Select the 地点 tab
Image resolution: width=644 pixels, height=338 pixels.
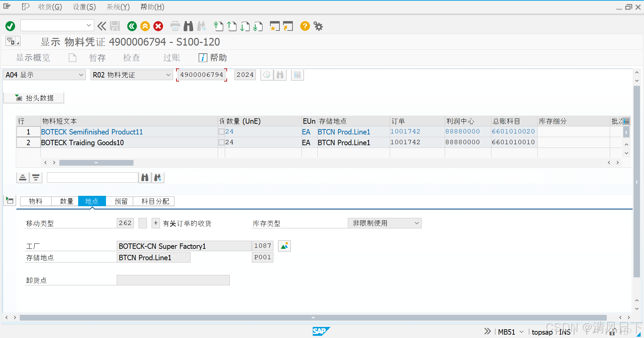pos(92,201)
